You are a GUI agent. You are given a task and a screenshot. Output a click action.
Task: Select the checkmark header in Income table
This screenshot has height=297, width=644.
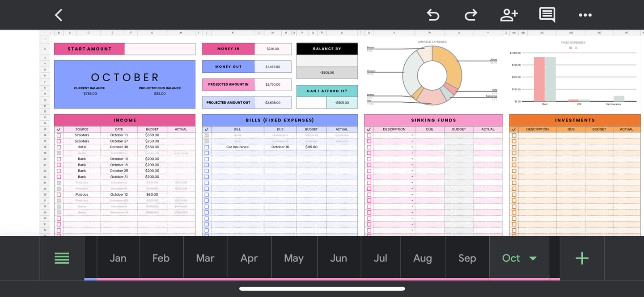coord(59,129)
